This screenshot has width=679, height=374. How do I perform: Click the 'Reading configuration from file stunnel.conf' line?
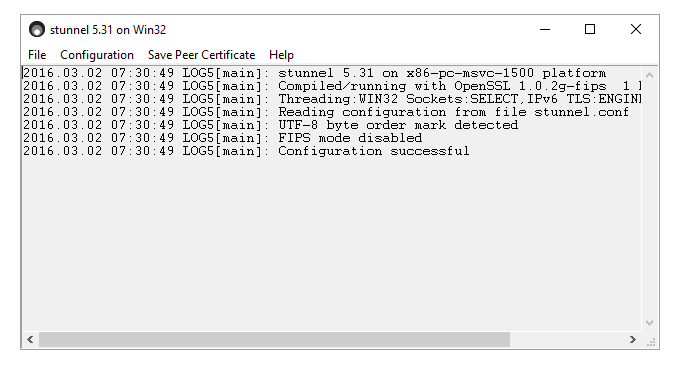[x=326, y=112]
